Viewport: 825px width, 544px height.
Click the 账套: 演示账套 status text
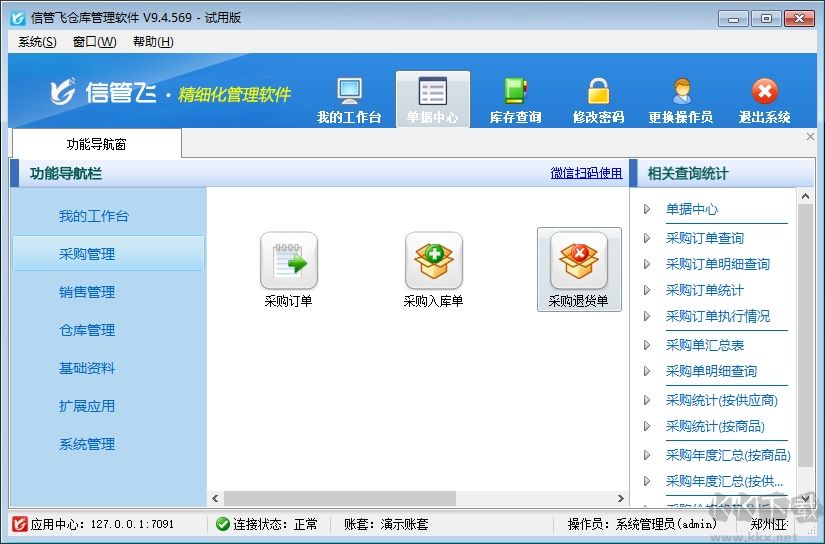[x=386, y=524]
